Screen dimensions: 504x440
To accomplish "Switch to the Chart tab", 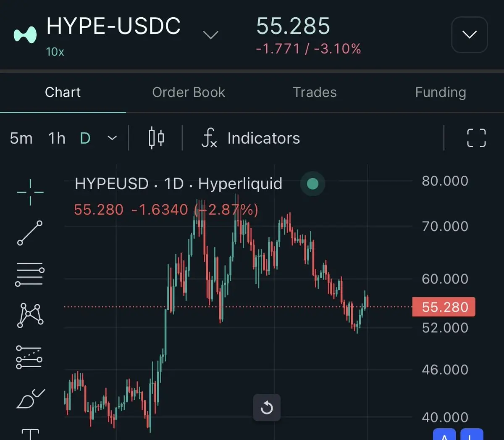I will tap(63, 92).
